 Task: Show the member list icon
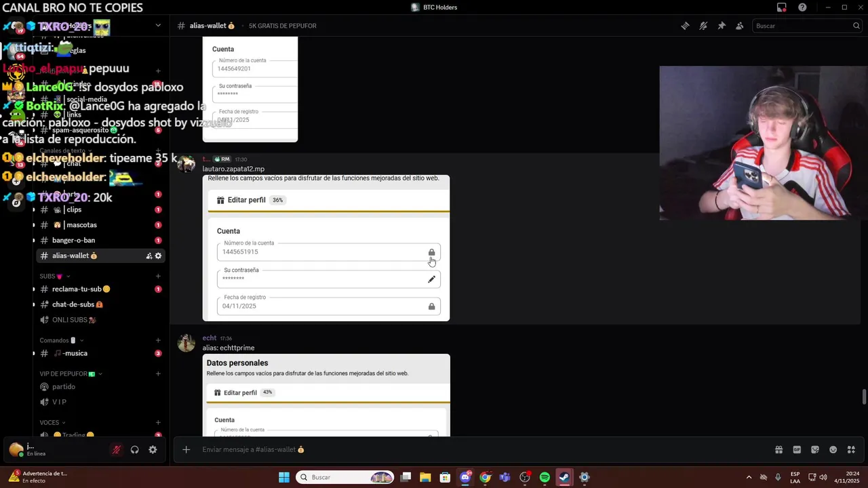(x=740, y=26)
